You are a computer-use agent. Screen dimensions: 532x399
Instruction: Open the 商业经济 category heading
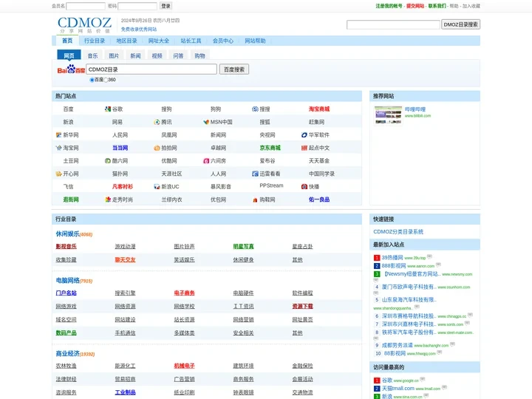point(67,353)
